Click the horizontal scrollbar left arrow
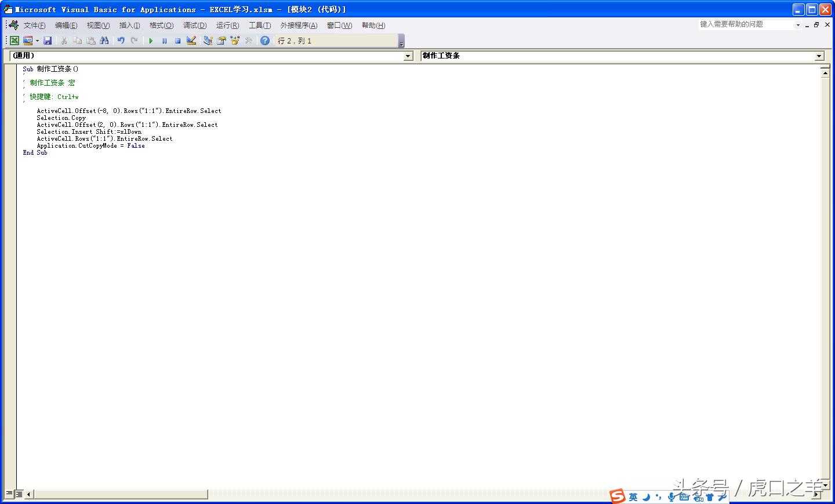 pos(29,494)
